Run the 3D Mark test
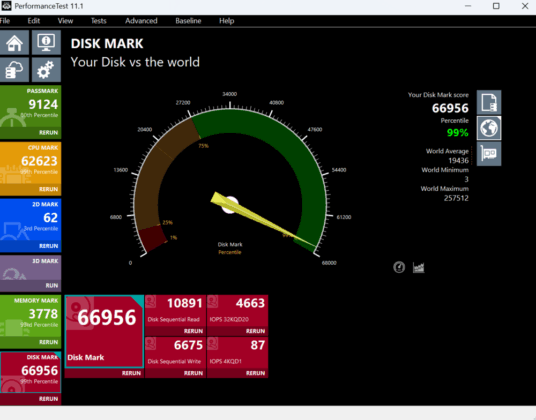Viewport: 536px width, 420px height. [52, 285]
